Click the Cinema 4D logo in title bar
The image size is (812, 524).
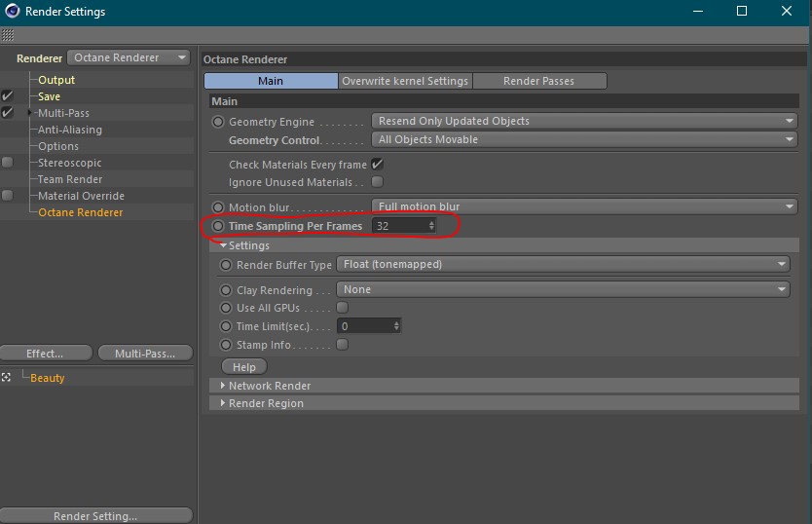[12, 11]
